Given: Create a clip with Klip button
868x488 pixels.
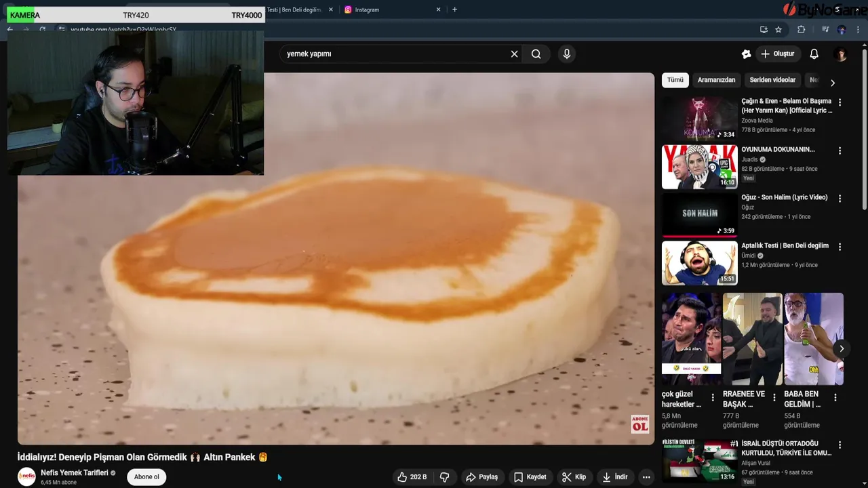Looking at the screenshot, I should click(x=574, y=477).
